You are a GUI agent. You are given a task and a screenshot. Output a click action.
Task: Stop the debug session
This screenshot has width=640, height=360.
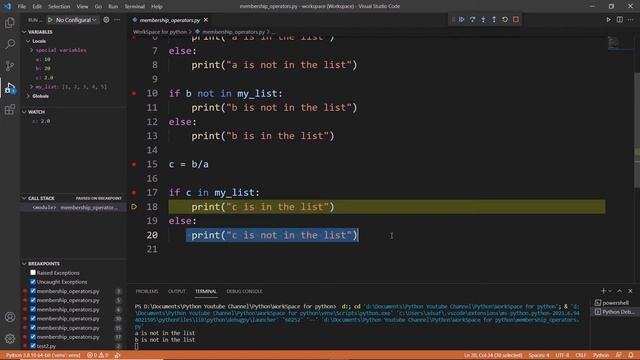point(516,19)
